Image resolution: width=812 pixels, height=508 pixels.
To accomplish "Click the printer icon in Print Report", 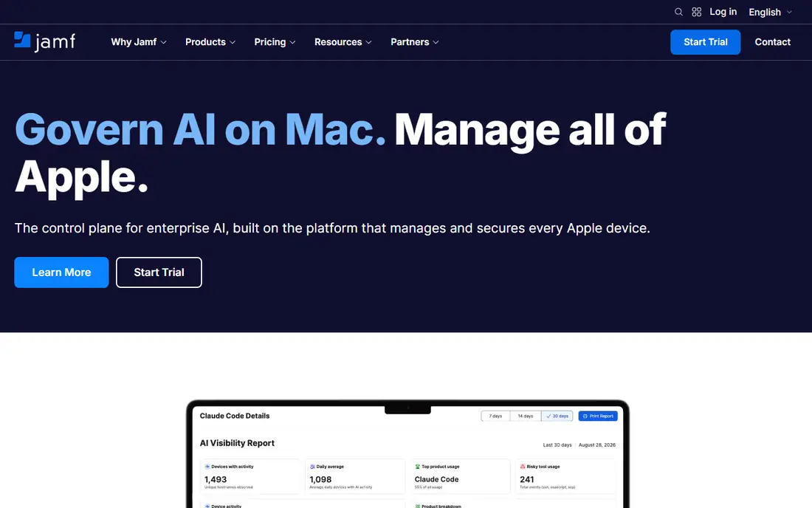I will tap(585, 416).
